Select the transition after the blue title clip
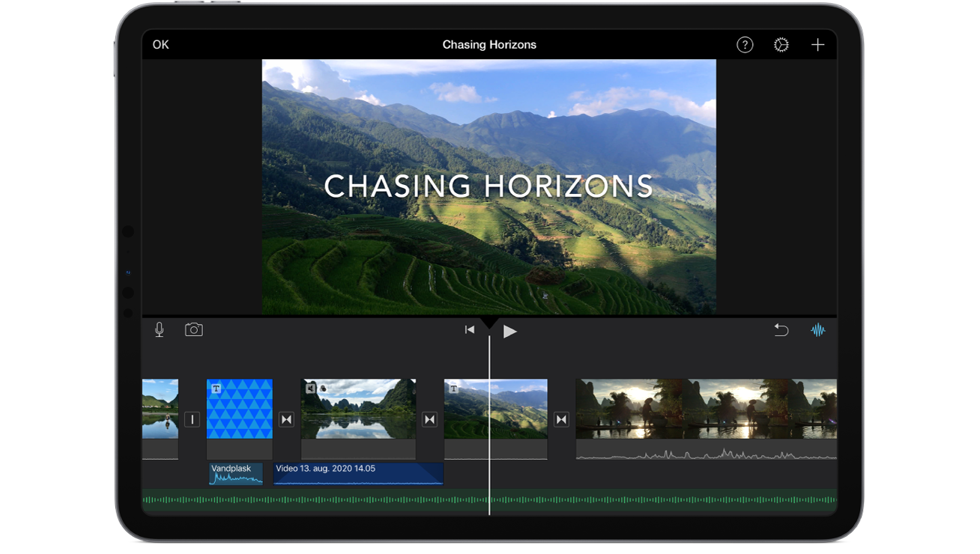Viewport: 980px width, 554px height. pos(287,419)
